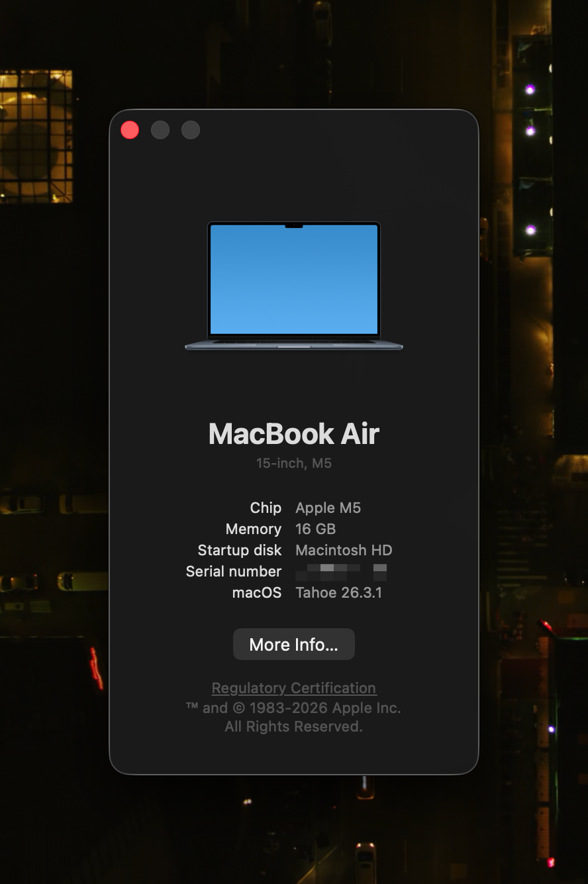Close the About This Mac window
This screenshot has width=588, height=884.
point(130,130)
